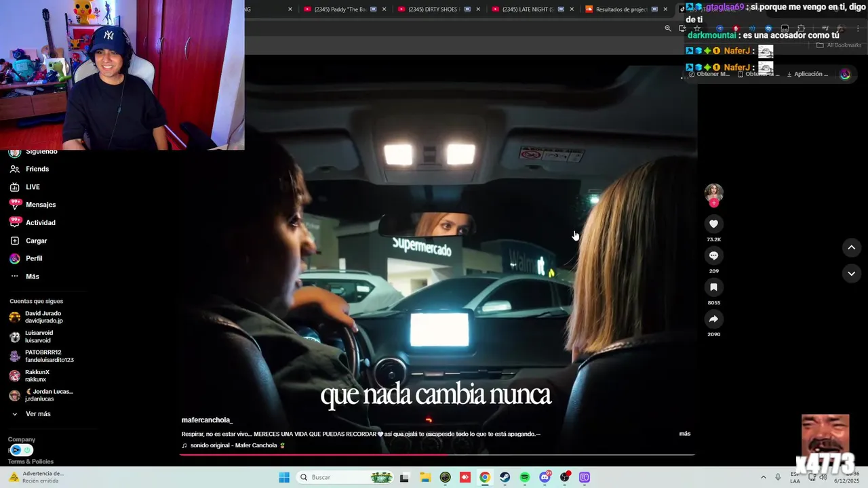Open mafercanchola_ username on video
The image size is (868, 488).
pos(207,420)
